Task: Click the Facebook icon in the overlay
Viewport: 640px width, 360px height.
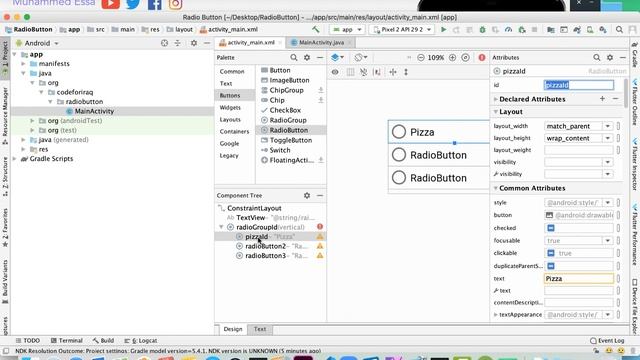Action: coord(154,4)
